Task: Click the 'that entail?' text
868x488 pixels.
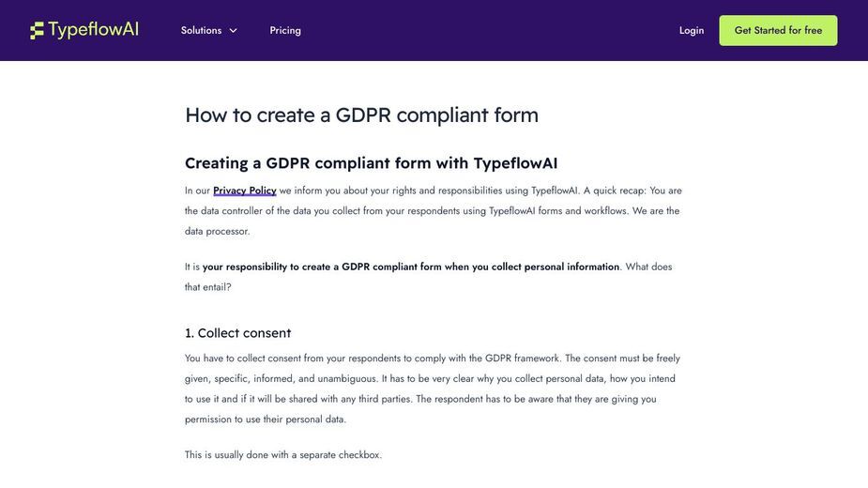Action: tap(208, 287)
